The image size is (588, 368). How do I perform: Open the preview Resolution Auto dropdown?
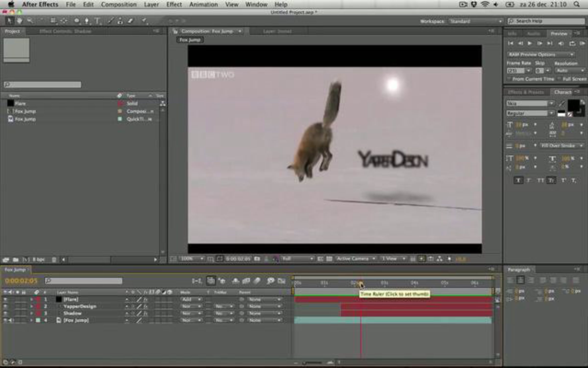pos(571,71)
